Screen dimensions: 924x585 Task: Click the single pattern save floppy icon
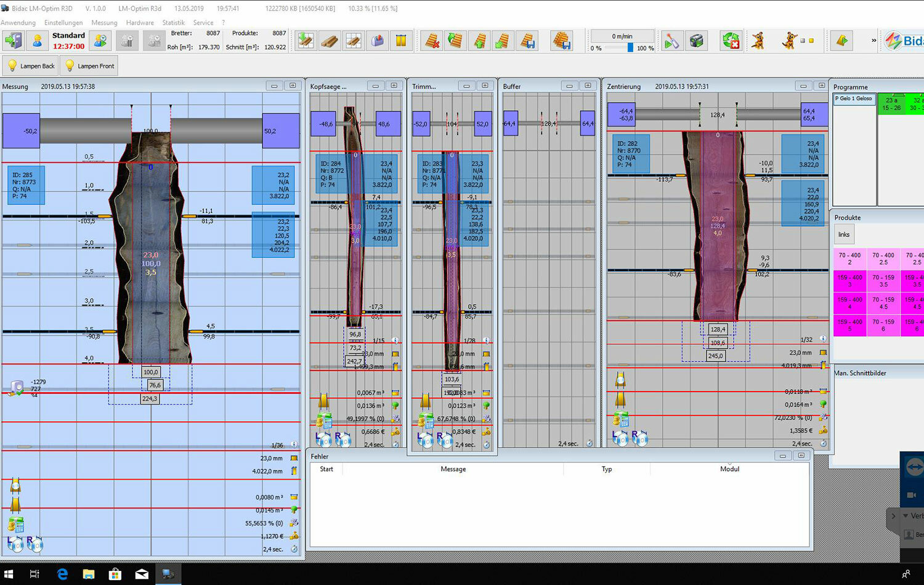point(527,41)
